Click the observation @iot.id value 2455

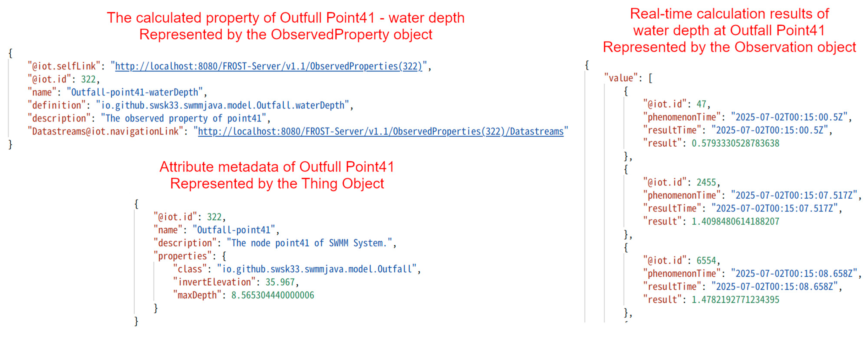click(x=706, y=183)
